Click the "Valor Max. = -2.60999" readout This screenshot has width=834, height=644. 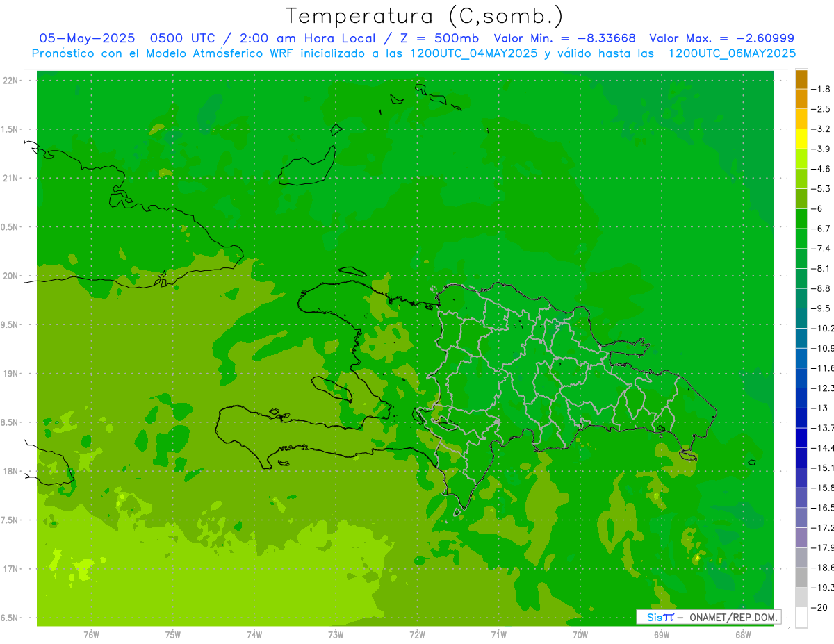(721, 38)
